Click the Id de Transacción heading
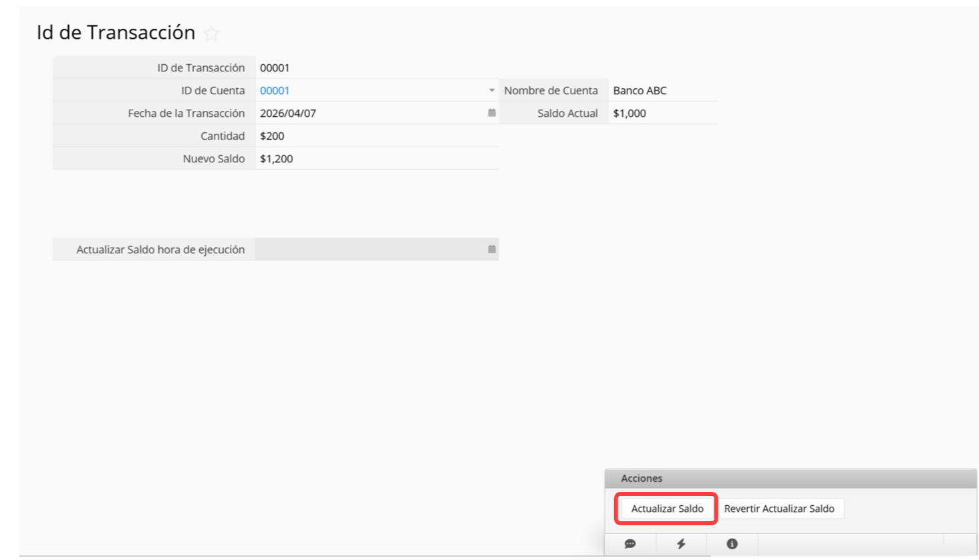The height and width of the screenshot is (560, 979). click(116, 32)
